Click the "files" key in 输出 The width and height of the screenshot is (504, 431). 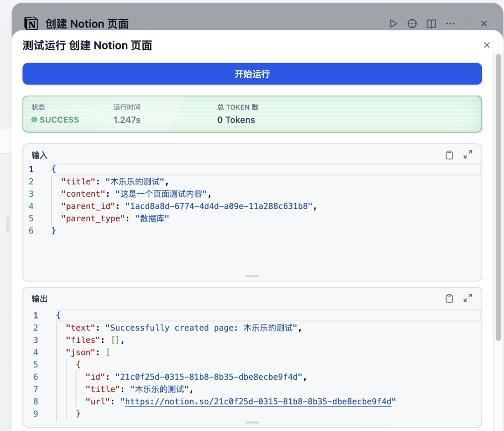click(83, 340)
